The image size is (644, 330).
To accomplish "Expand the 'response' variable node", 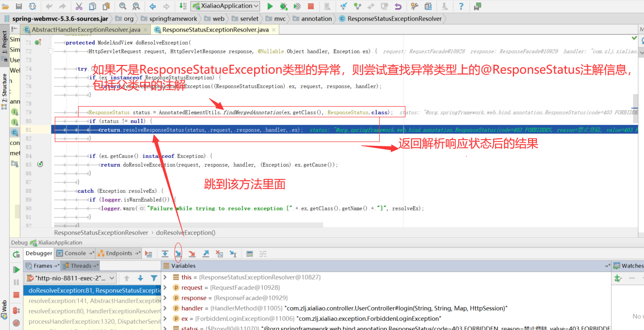I will tap(165, 298).
